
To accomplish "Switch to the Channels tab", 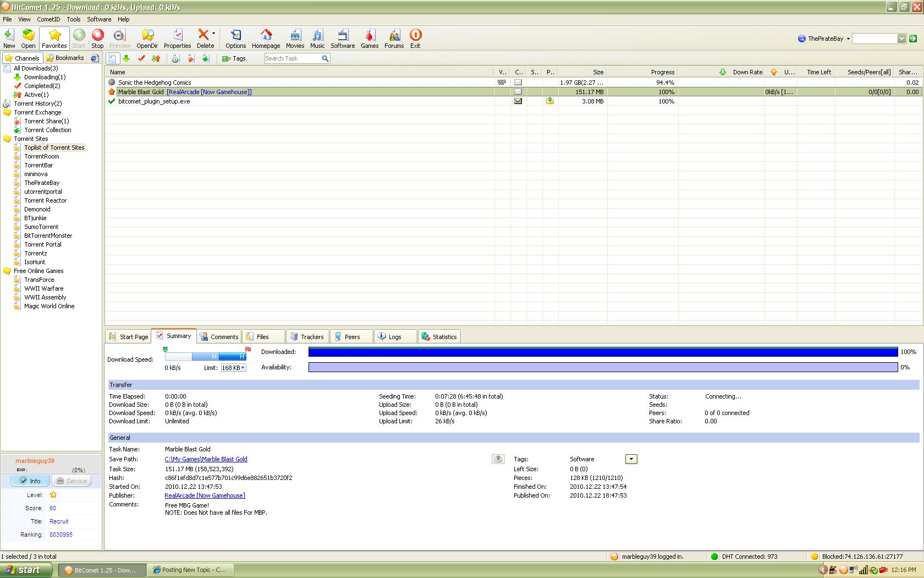I will [x=22, y=58].
